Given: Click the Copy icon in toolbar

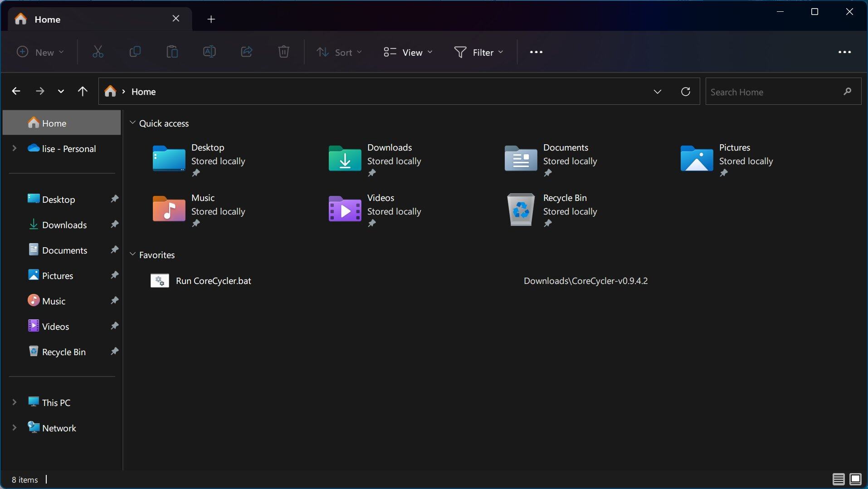Looking at the screenshot, I should pos(135,52).
